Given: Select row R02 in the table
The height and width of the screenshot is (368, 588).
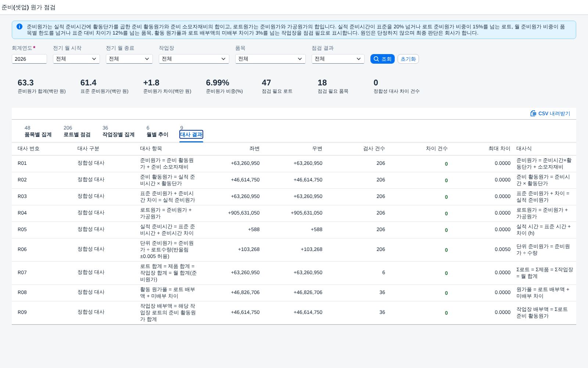Looking at the screenshot, I should pos(294,180).
